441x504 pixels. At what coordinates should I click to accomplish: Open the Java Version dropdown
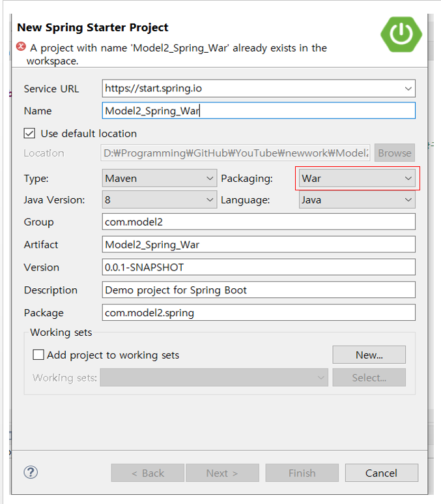pos(160,200)
